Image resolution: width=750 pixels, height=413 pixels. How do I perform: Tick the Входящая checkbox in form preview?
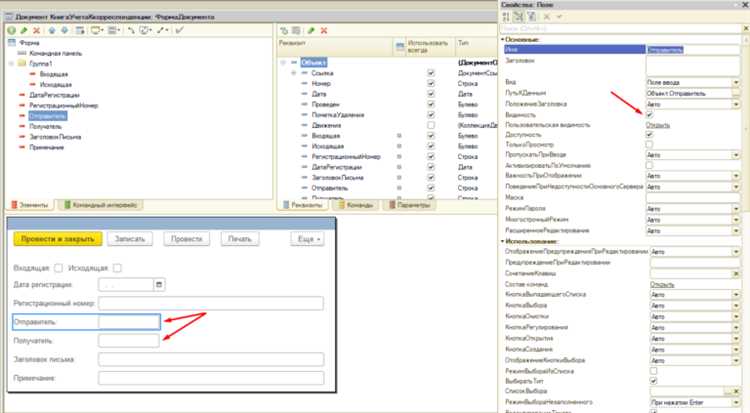[x=58, y=268]
